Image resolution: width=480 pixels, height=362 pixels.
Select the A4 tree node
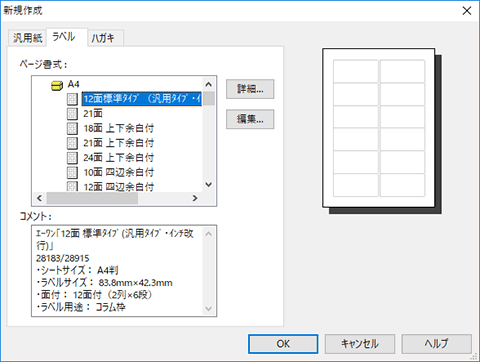(x=74, y=84)
